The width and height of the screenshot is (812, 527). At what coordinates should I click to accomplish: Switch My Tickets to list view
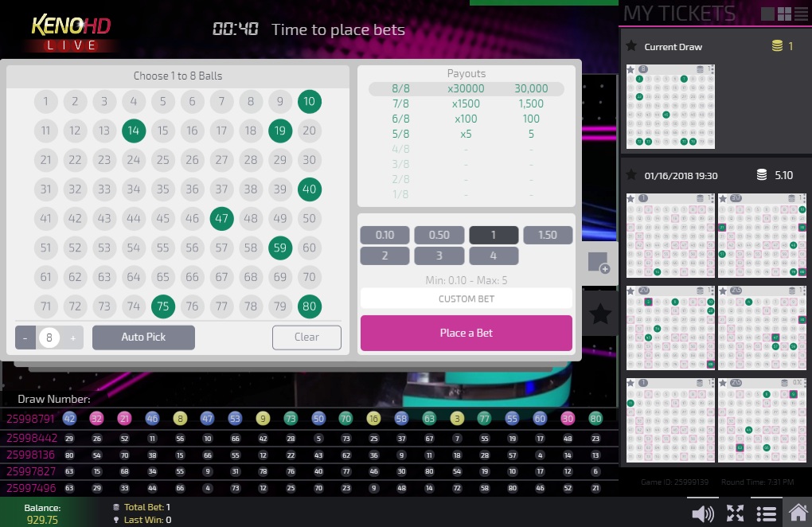point(800,14)
